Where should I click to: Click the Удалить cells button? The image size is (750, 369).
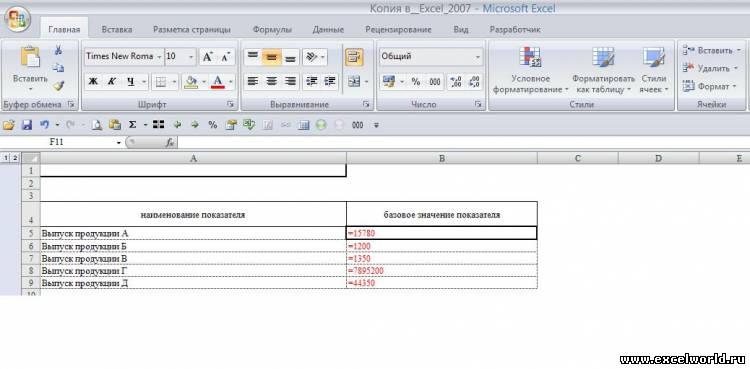click(x=711, y=68)
